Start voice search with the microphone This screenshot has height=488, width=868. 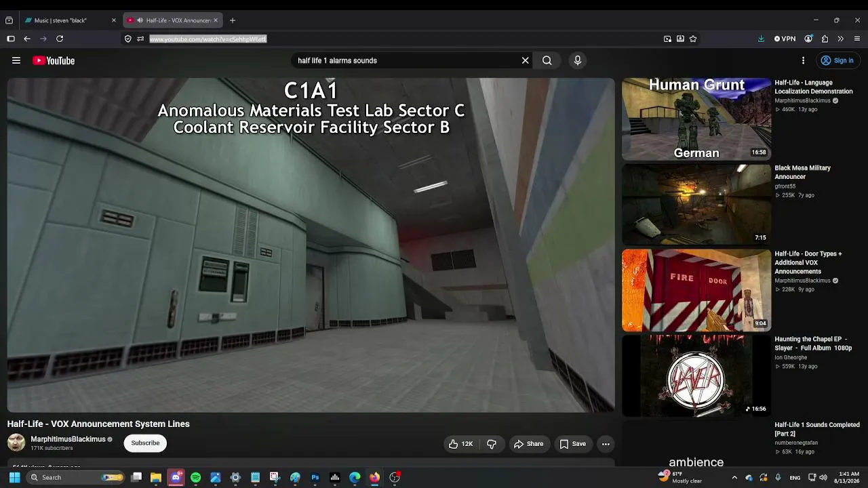[578, 60]
